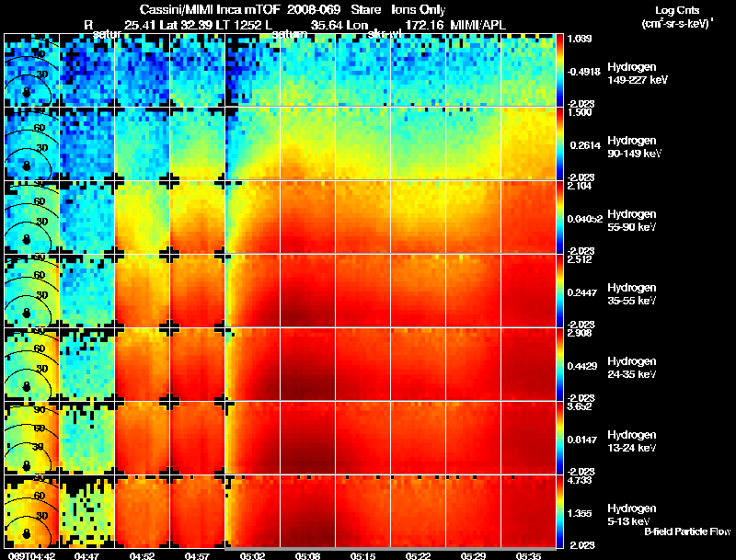Click Saturn marker in 35-55 keV row

[x=27, y=313]
